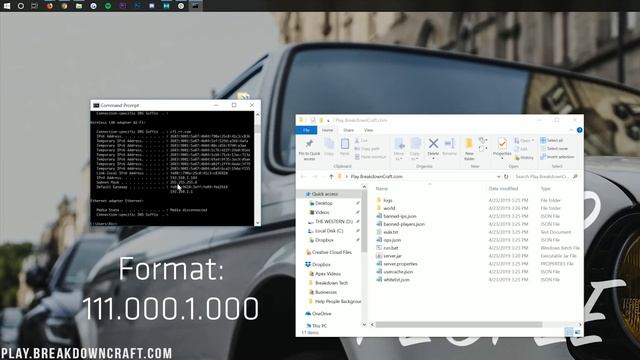Viewport: 640px width, 360px height.
Task: Click the Explorer help question mark icon
Action: tap(579, 130)
